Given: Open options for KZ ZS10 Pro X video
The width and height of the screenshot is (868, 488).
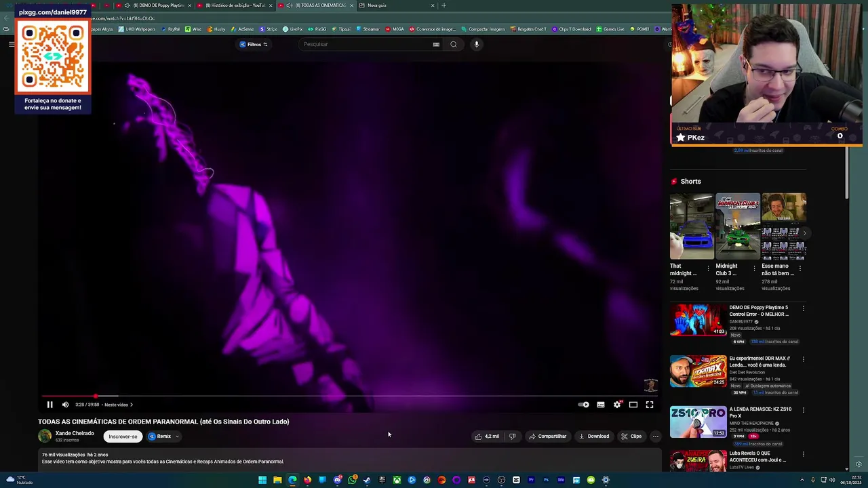Looking at the screenshot, I should 804,410.
